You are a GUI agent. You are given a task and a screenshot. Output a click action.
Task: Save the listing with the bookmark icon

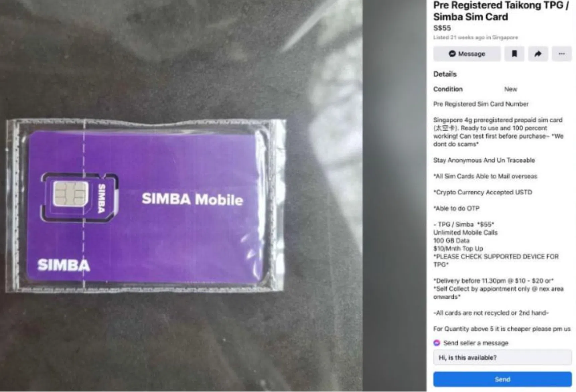coord(514,54)
